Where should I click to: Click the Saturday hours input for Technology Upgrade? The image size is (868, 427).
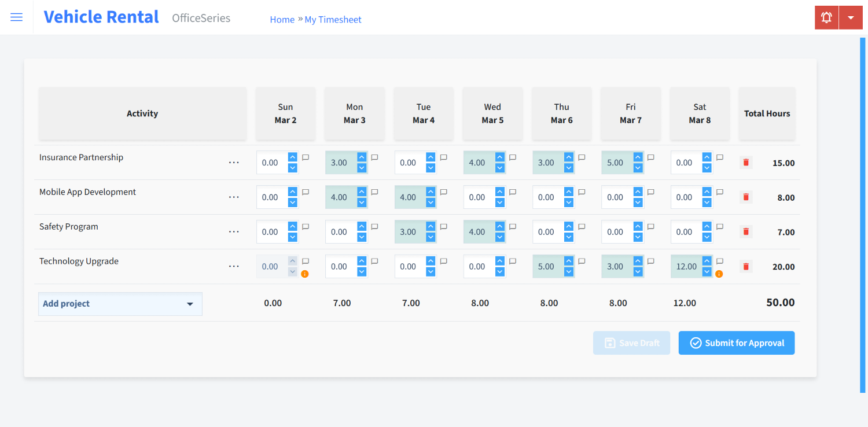686,266
